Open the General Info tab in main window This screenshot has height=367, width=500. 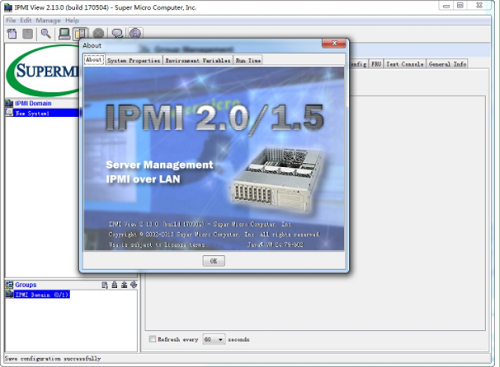[447, 64]
